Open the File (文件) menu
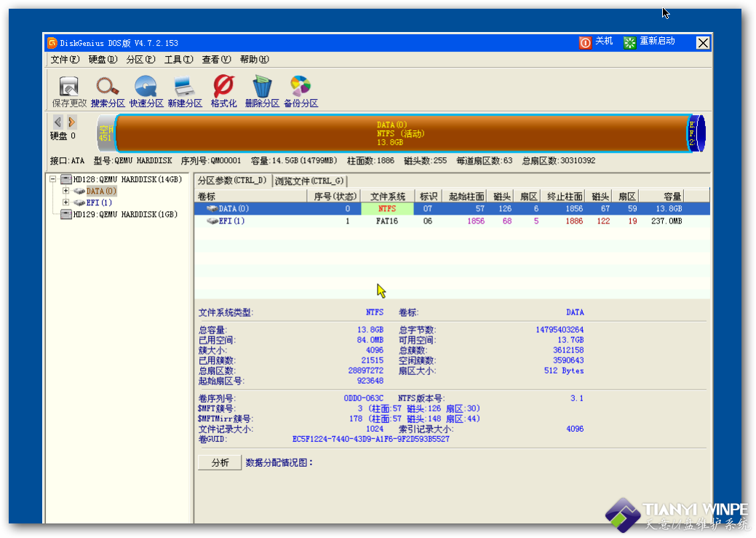Screen dimensions: 756x538 pos(65,60)
